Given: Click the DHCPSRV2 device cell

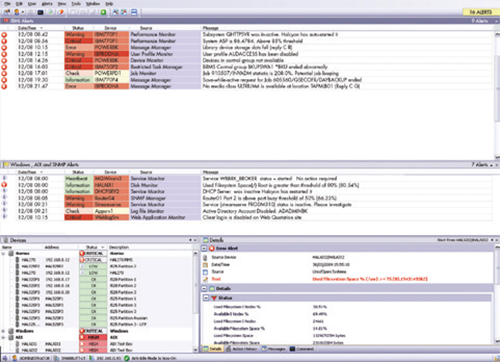Looking at the screenshot, I should (x=111, y=192).
